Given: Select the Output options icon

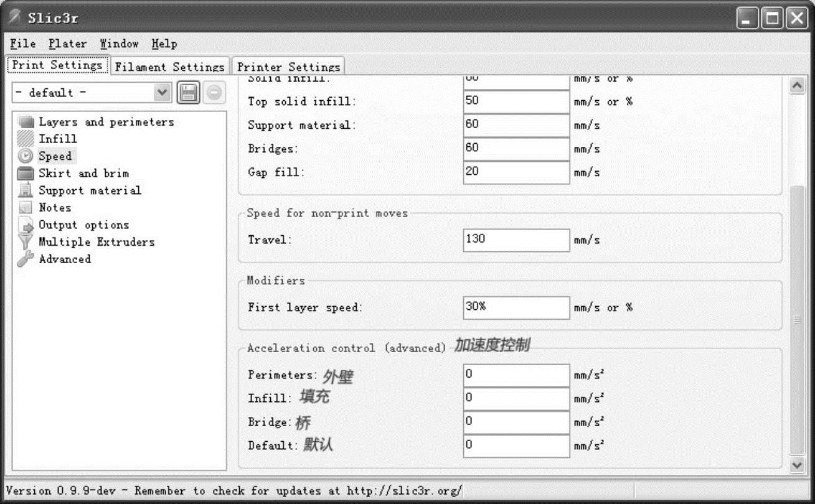Looking at the screenshot, I should point(26,225).
